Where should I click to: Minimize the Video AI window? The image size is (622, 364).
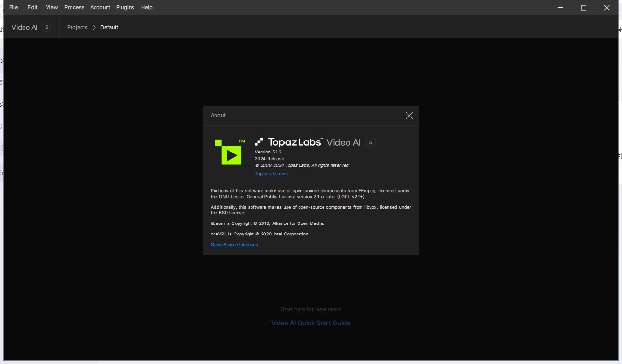(561, 7)
